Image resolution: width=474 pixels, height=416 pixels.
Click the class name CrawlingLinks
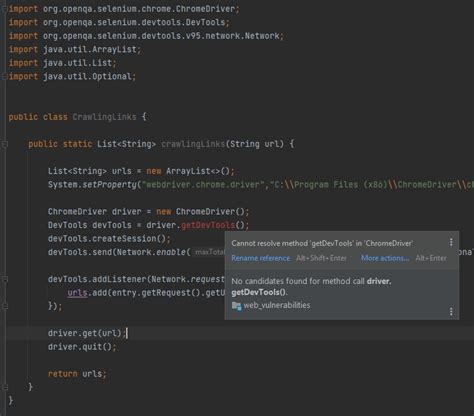(x=104, y=117)
